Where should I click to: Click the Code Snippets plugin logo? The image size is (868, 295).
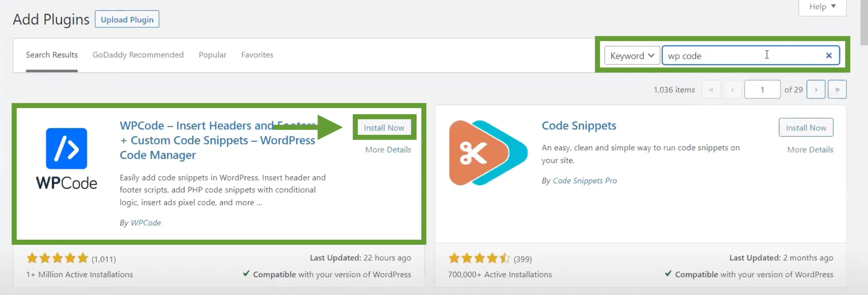488,153
